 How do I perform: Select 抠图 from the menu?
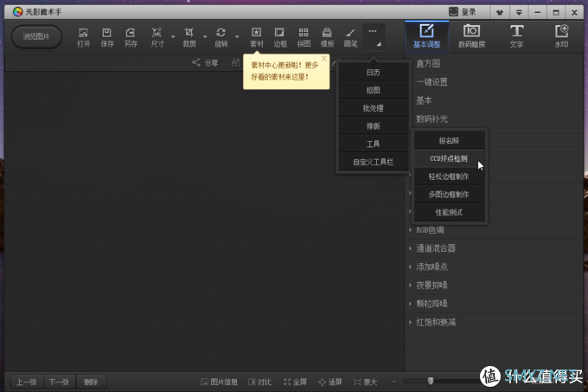374,90
